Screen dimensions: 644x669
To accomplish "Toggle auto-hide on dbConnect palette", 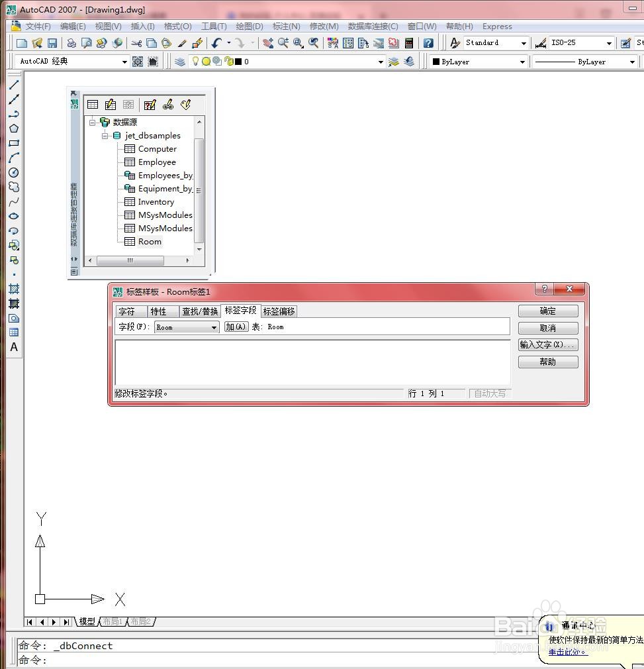I will tap(74, 258).
